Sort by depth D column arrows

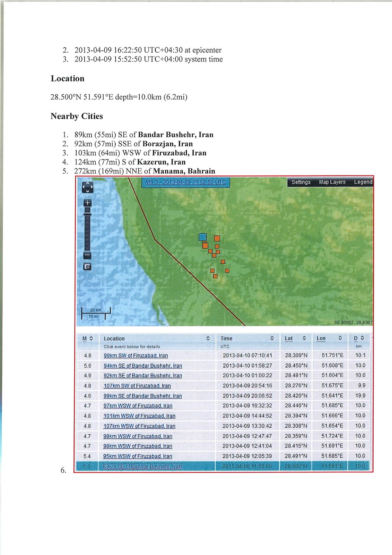click(x=362, y=338)
